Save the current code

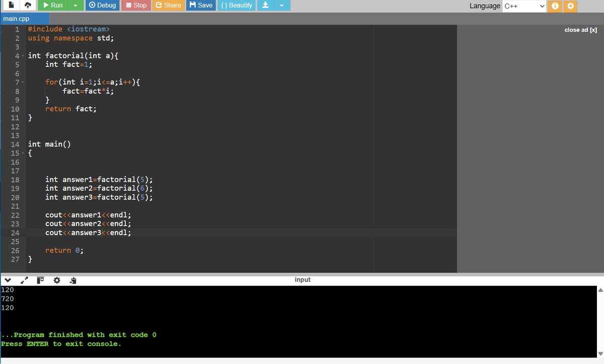tap(200, 6)
